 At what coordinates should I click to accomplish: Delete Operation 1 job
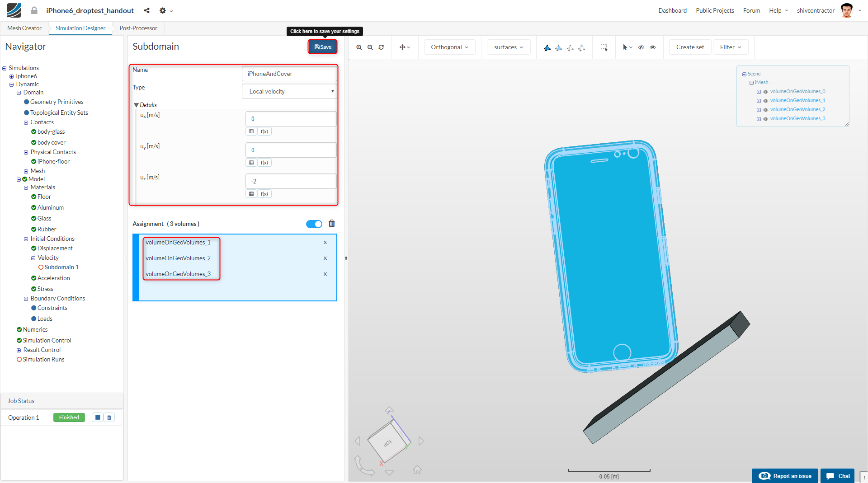coord(109,417)
